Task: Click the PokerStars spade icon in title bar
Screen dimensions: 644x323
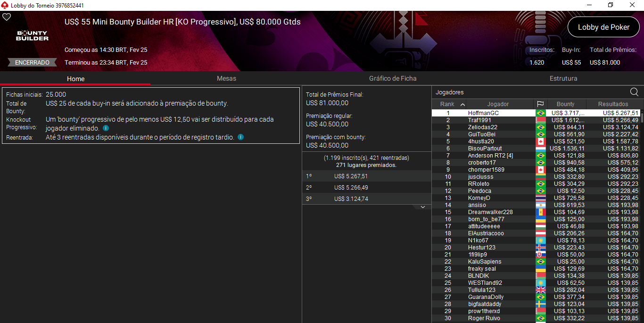Action: point(5,5)
